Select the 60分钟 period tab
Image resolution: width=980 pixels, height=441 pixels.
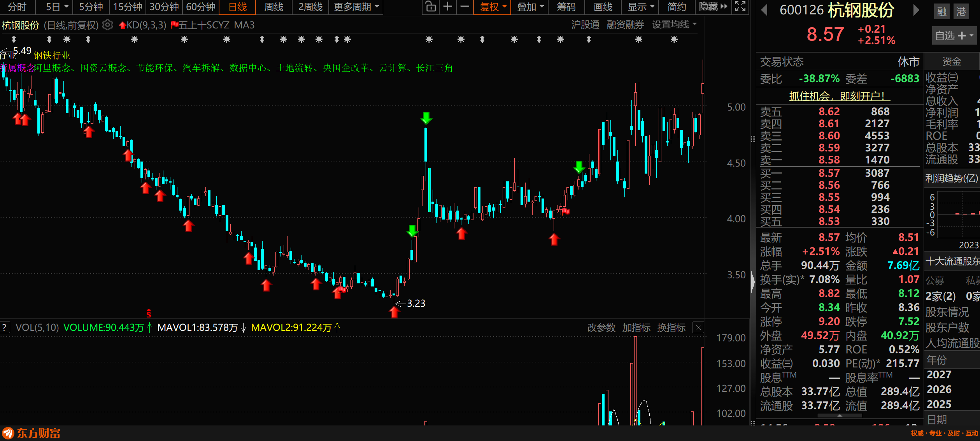(201, 7)
